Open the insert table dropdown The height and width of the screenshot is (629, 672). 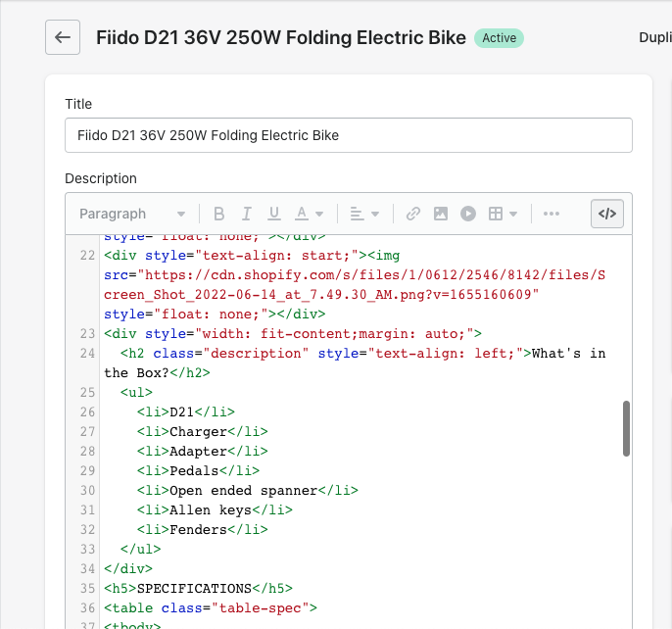(503, 214)
